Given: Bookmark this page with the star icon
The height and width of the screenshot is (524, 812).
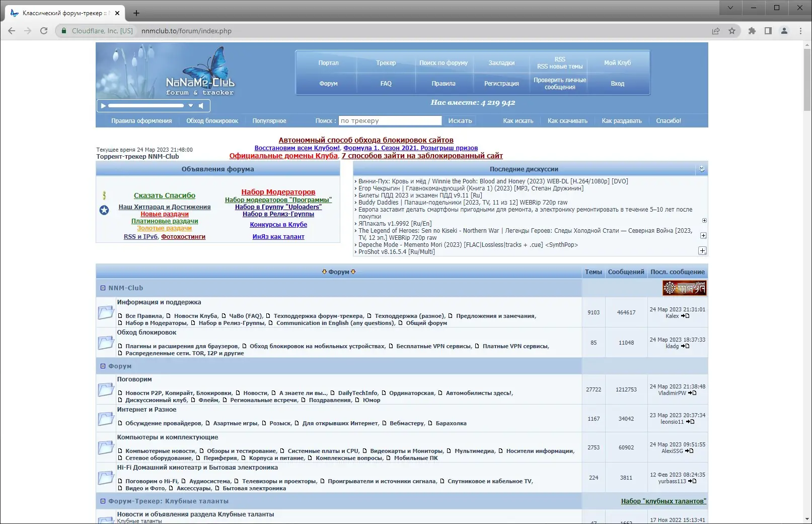Looking at the screenshot, I should pyautogui.click(x=732, y=31).
